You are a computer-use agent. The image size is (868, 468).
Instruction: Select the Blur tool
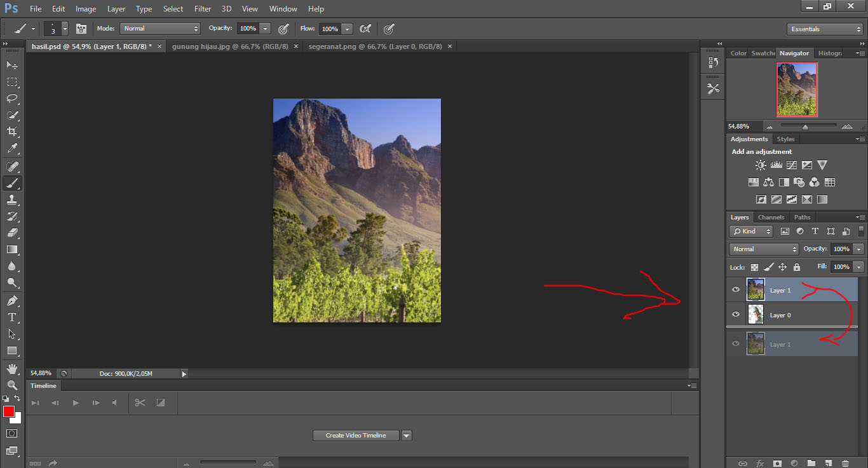pos(12,266)
